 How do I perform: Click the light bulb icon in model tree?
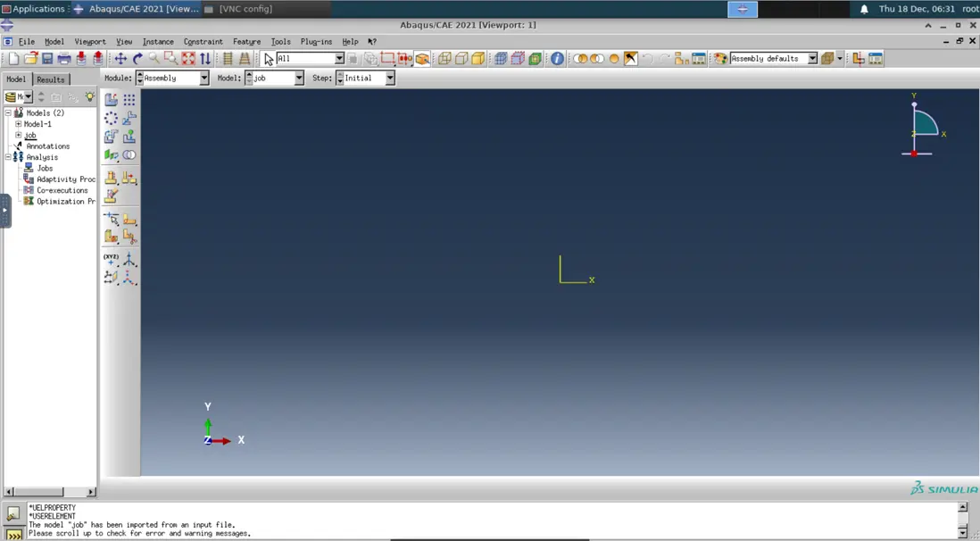pyautogui.click(x=90, y=97)
